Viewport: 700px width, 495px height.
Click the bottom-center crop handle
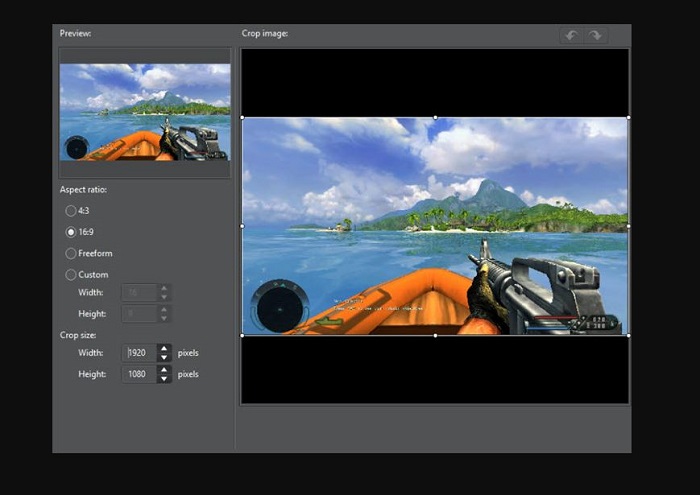pos(435,335)
